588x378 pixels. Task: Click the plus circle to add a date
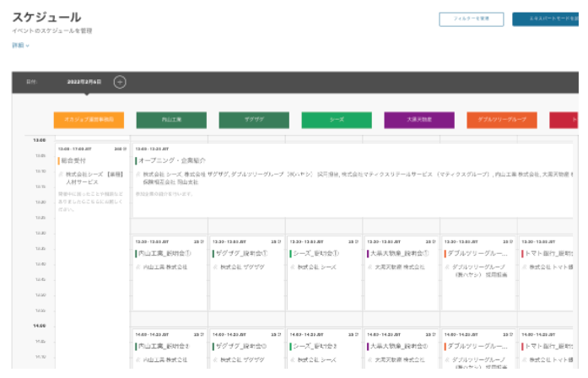[x=120, y=82]
